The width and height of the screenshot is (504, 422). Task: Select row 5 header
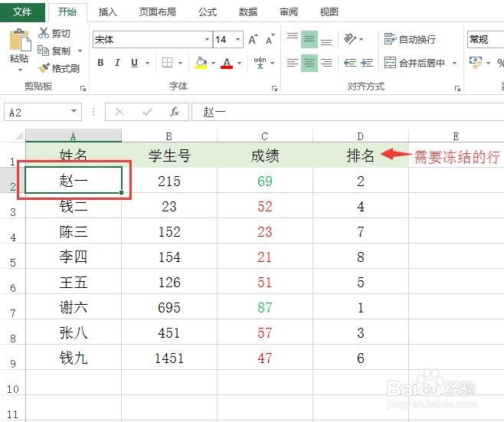(13, 256)
